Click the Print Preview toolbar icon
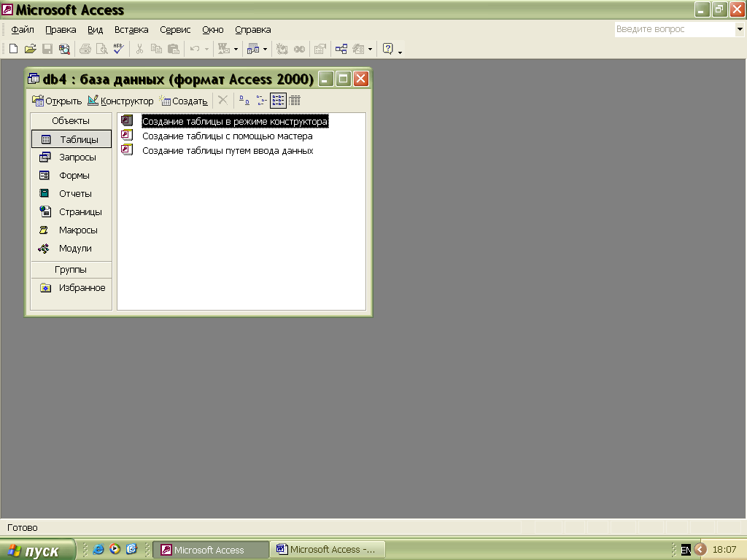 click(102, 49)
